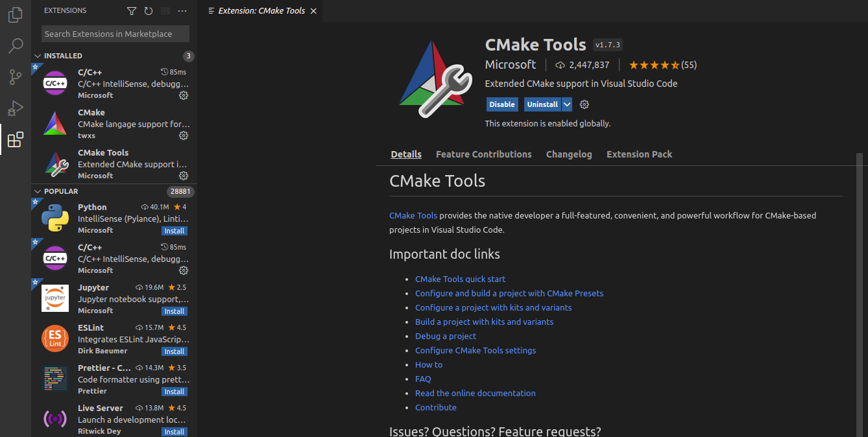The width and height of the screenshot is (868, 437).
Task: Select the ESLint extension icon
Action: 55,338
